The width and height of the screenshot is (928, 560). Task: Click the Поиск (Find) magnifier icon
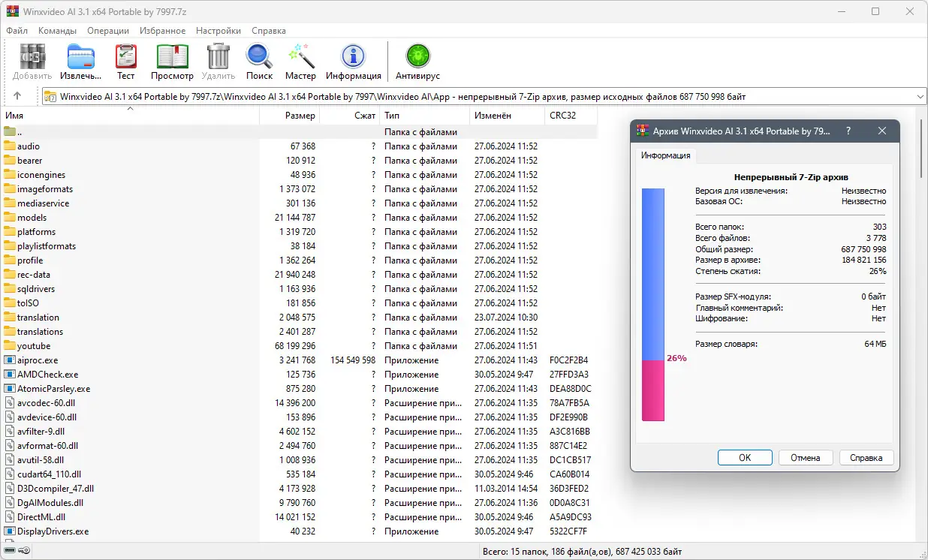(259, 56)
